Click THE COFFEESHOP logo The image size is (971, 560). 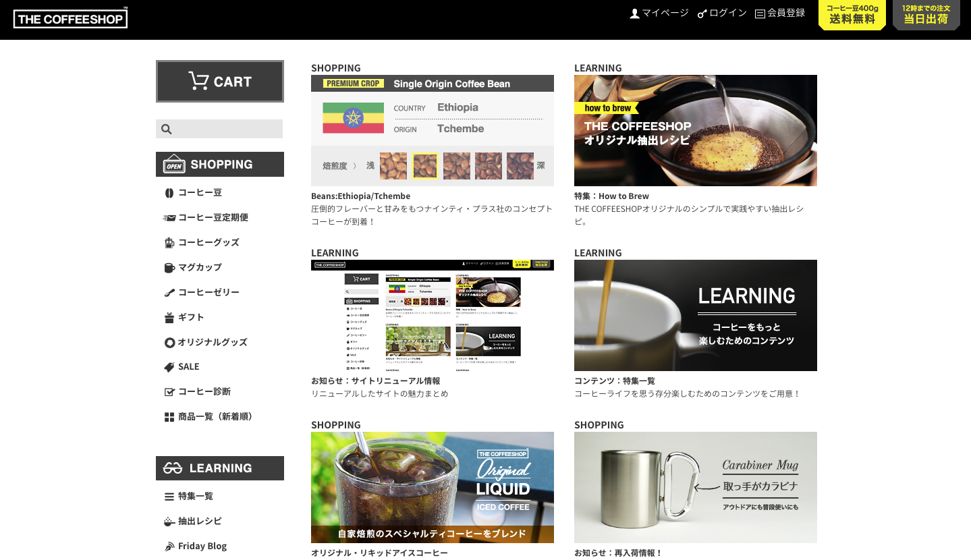point(70,18)
